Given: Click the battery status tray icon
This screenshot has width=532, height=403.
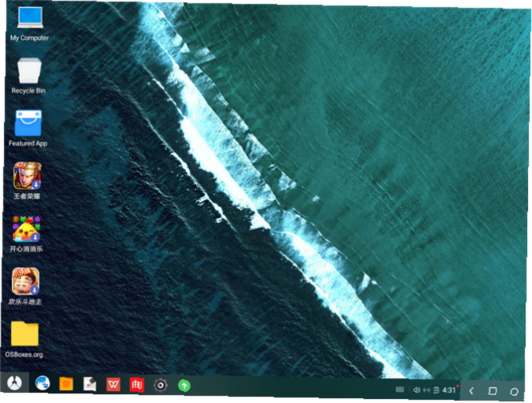Looking at the screenshot, I should point(436,390).
